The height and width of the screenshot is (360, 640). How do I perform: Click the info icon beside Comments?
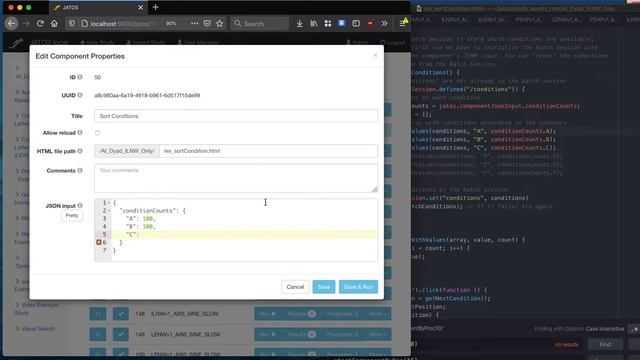tap(80, 171)
